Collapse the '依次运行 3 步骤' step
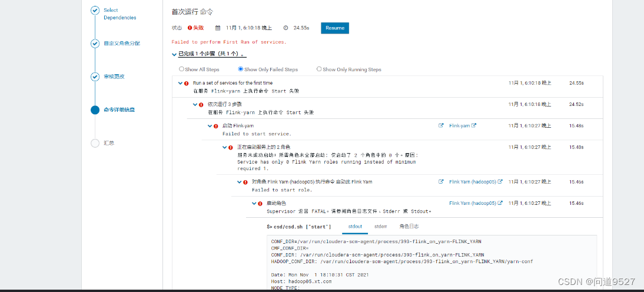Viewport: 644px width, 292px height. click(195, 104)
